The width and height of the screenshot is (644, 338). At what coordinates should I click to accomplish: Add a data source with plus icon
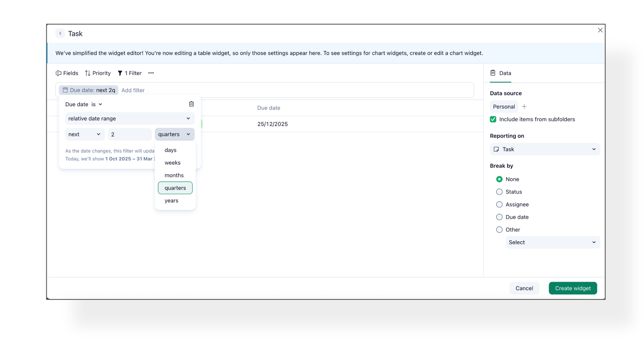(524, 106)
